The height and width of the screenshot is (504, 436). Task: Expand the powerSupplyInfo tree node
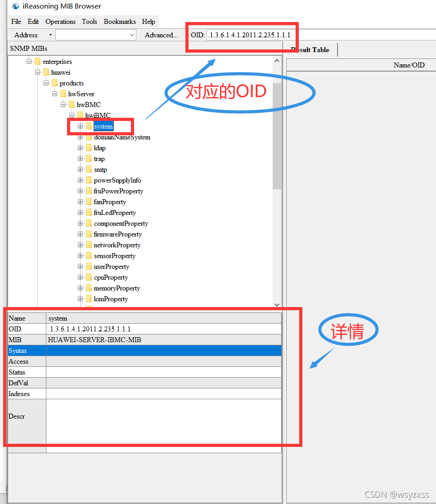coord(81,180)
